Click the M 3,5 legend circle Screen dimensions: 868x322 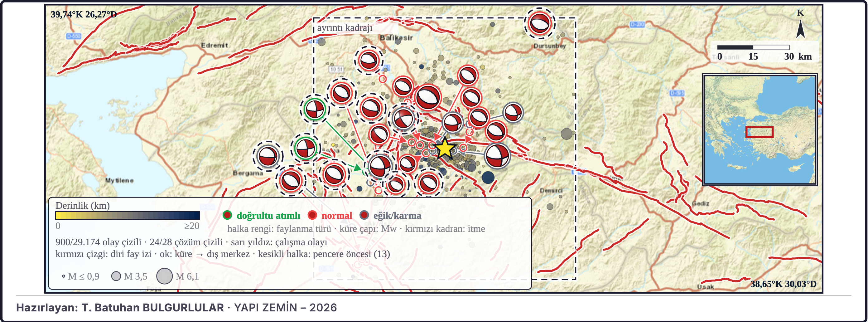[x=116, y=276]
